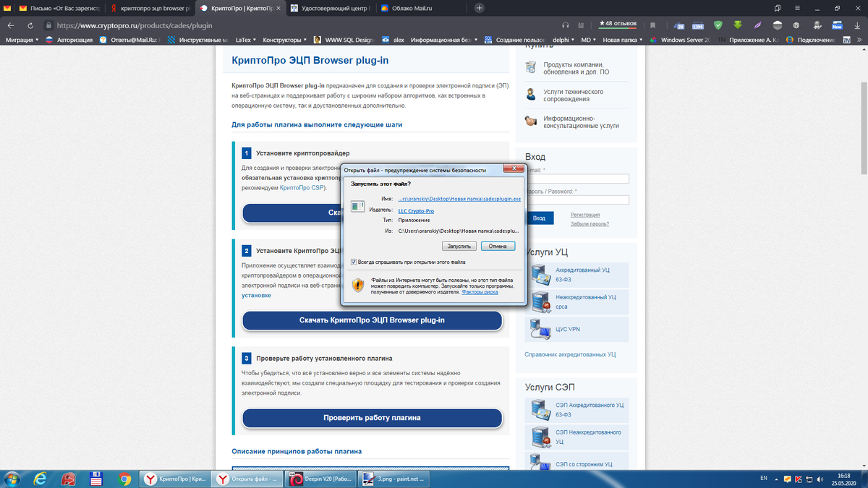Open Google Chrome from taskbar
868x488 pixels.
point(125,479)
